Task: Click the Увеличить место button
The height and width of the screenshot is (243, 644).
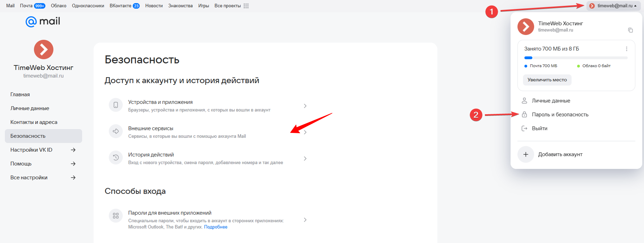Action: click(x=547, y=80)
